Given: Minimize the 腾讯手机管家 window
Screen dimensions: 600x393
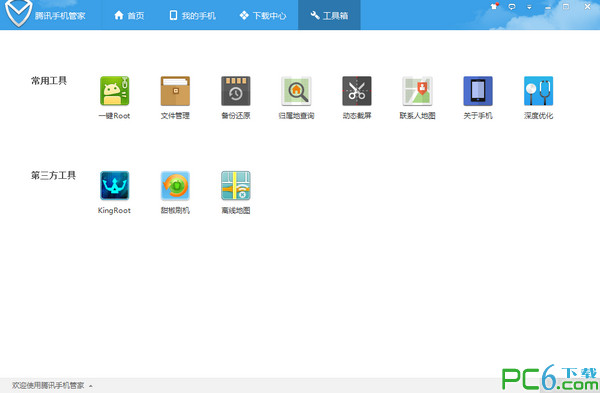Looking at the screenshot, I should [548, 7].
